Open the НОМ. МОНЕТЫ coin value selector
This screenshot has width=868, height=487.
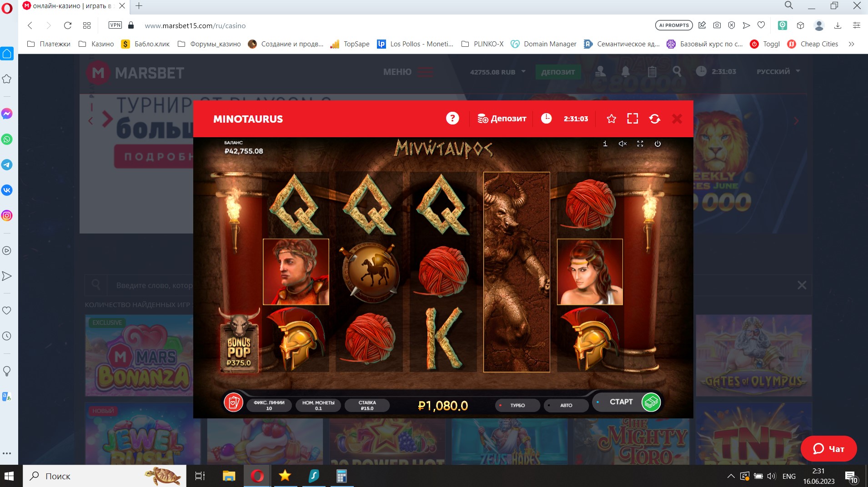click(318, 405)
